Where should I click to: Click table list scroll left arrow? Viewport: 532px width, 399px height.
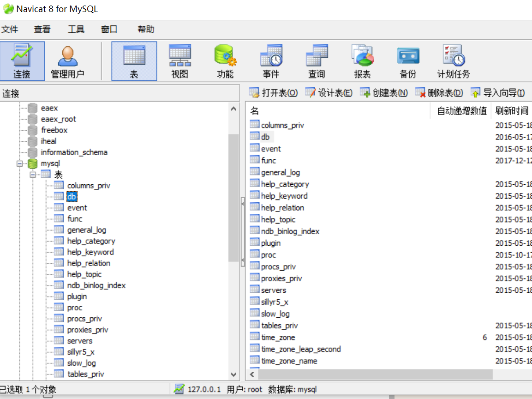pos(252,375)
